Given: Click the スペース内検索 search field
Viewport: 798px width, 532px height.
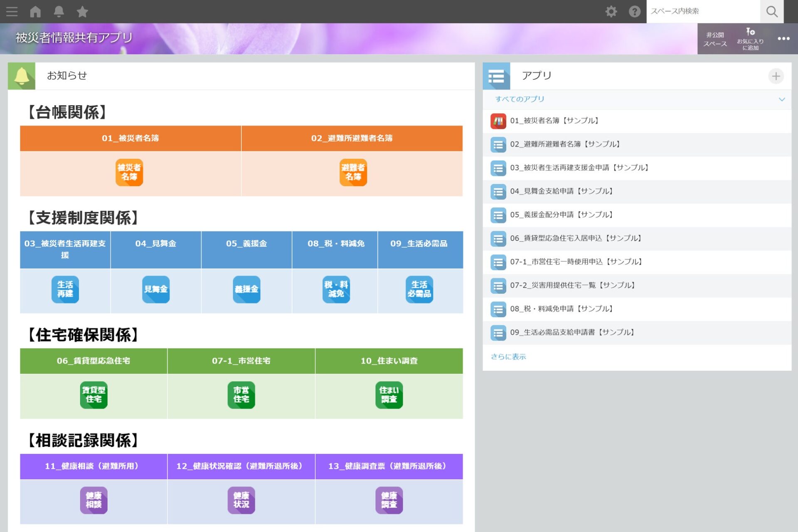Looking at the screenshot, I should pyautogui.click(x=702, y=12).
